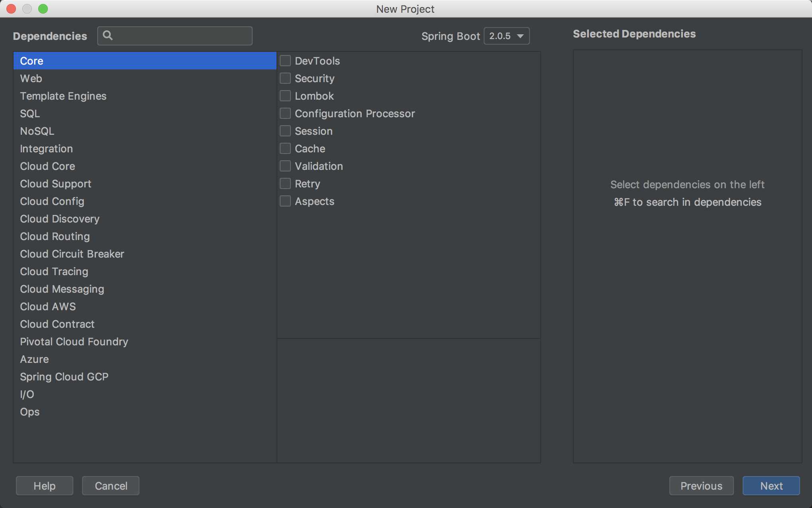Enable DevTools dependency checkbox
Screen dimensions: 812x508
tap(285, 60)
